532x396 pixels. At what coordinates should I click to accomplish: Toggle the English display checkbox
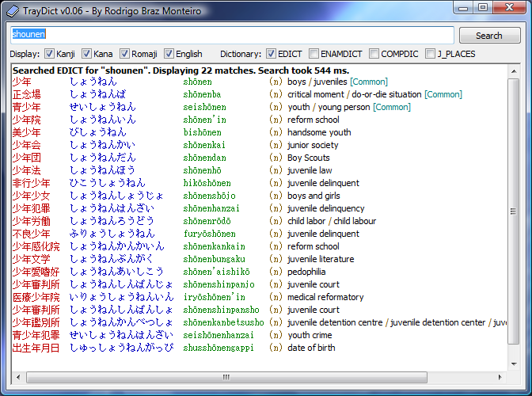coord(169,54)
